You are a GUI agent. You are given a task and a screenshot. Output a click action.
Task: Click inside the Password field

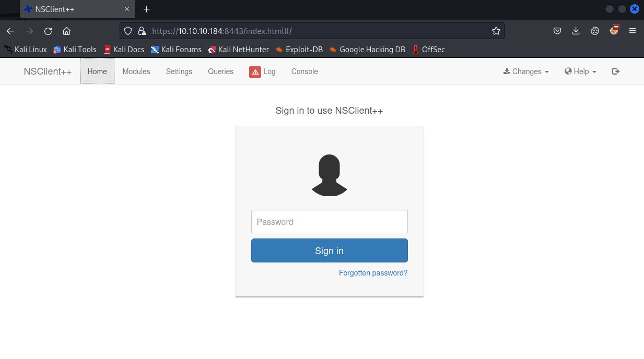click(329, 221)
